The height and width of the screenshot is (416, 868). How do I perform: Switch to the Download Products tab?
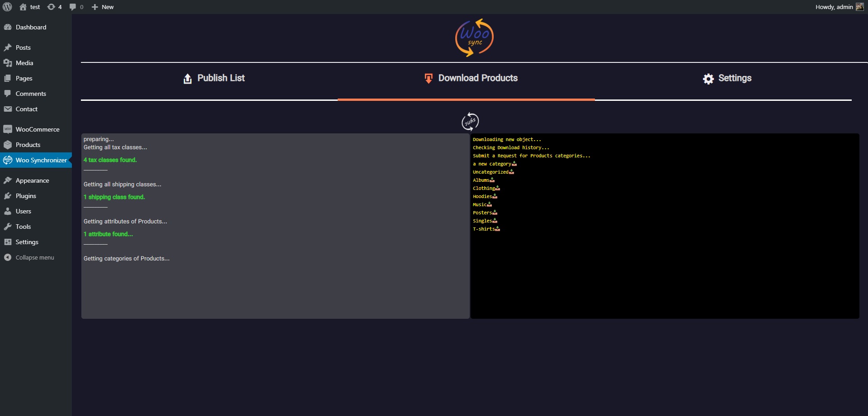click(x=471, y=78)
